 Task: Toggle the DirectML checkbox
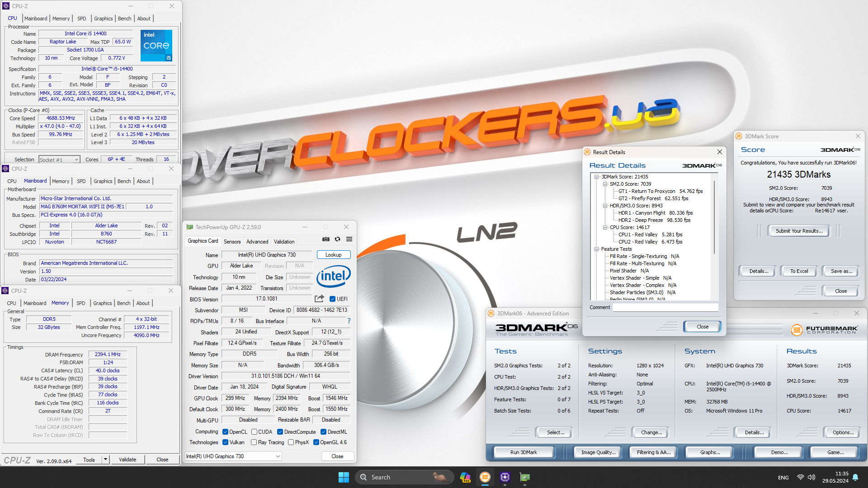[x=323, y=432]
